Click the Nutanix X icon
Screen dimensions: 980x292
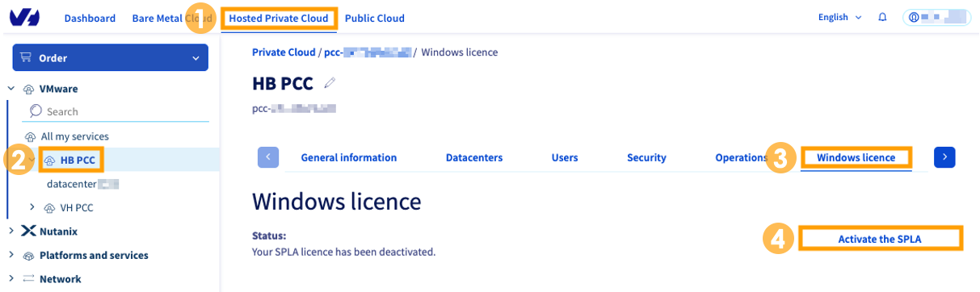click(x=29, y=232)
